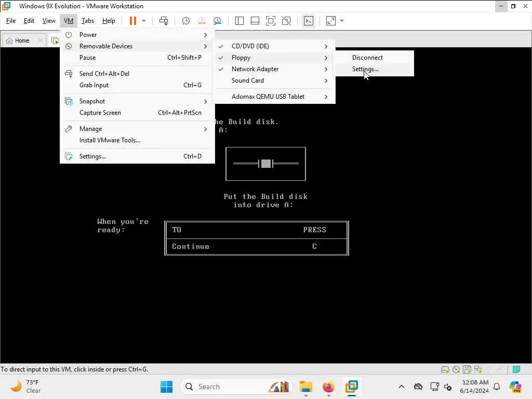Screen dimensions: 532x399
Task: Select Pause in the VM menu
Action: (137, 58)
